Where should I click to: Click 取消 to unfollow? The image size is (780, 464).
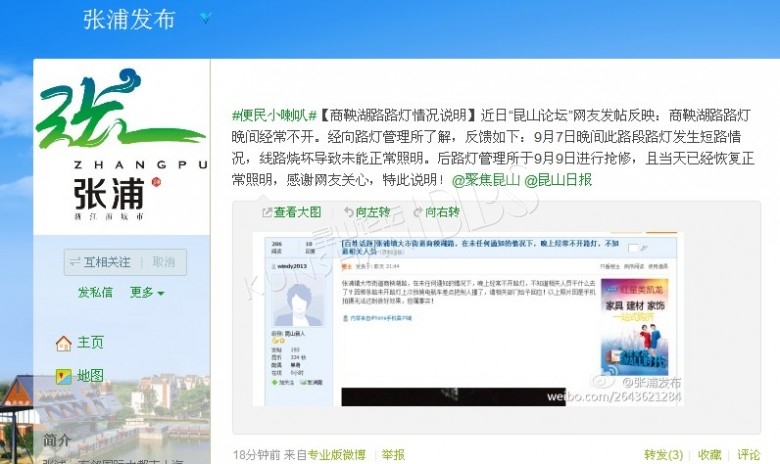click(x=163, y=262)
